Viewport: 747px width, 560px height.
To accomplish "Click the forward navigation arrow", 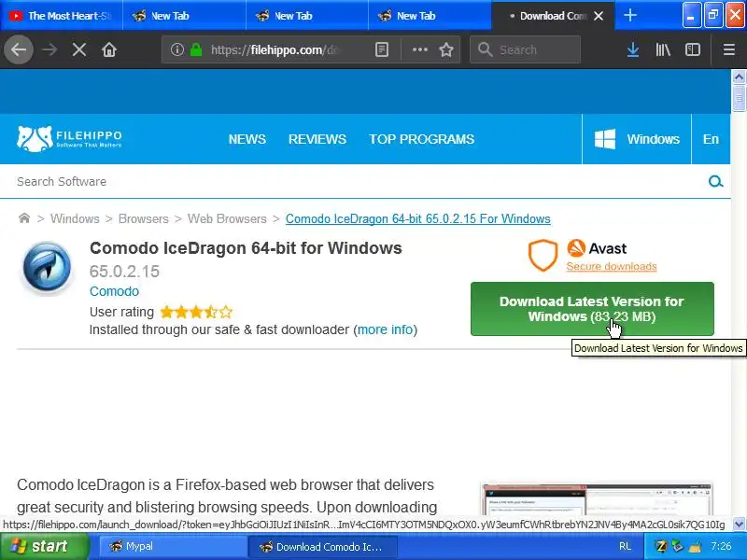I will (49, 49).
